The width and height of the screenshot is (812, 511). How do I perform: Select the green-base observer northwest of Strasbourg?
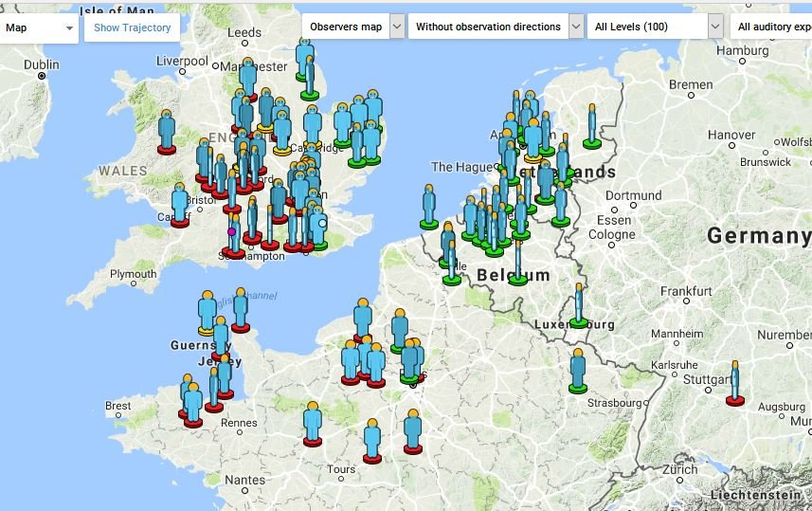(578, 371)
